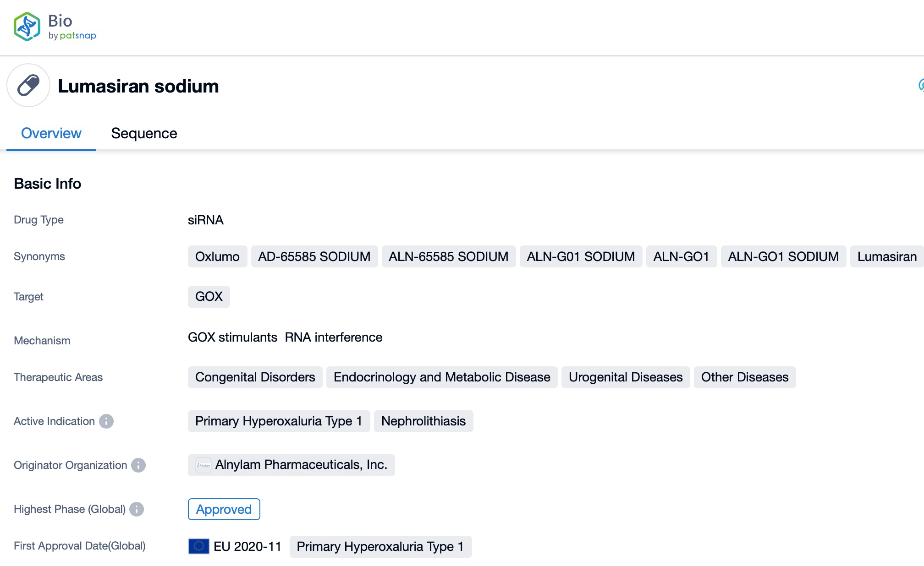The image size is (924, 566).
Task: Click the Urogenital Diseases tag
Action: point(625,377)
